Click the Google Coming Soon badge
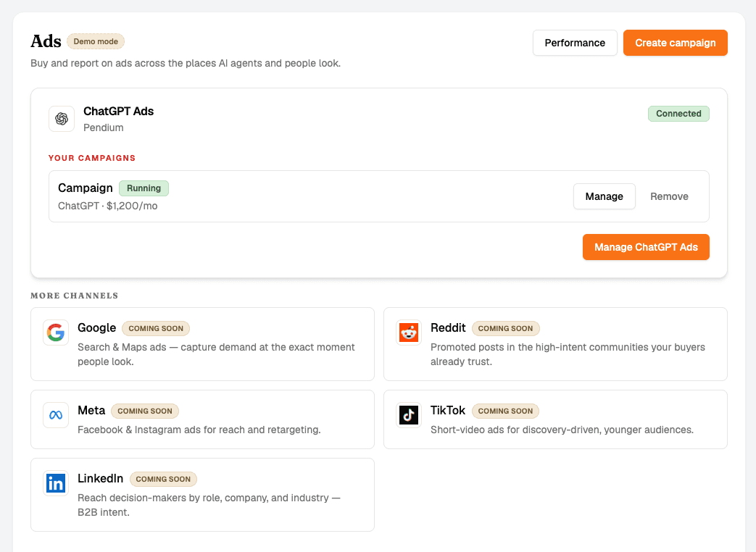The image size is (756, 552). point(156,328)
